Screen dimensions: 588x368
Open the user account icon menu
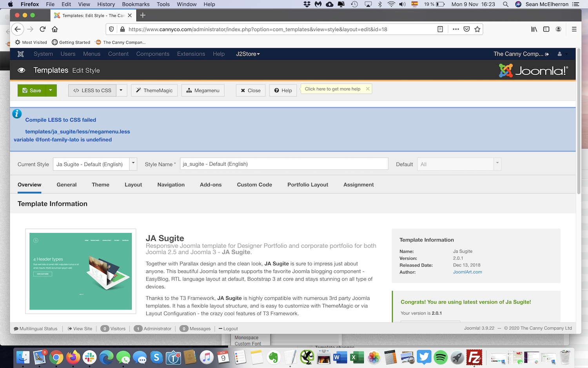[x=559, y=54]
